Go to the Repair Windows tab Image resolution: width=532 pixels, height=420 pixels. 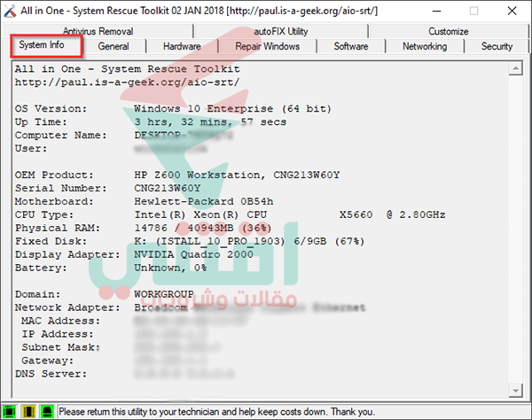[268, 46]
